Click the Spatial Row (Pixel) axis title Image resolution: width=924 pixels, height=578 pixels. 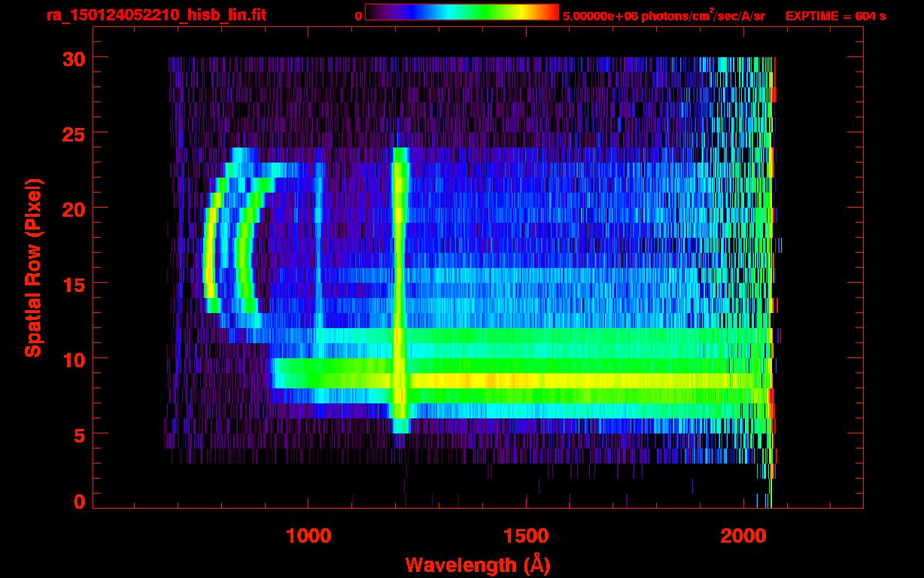pyautogui.click(x=34, y=268)
